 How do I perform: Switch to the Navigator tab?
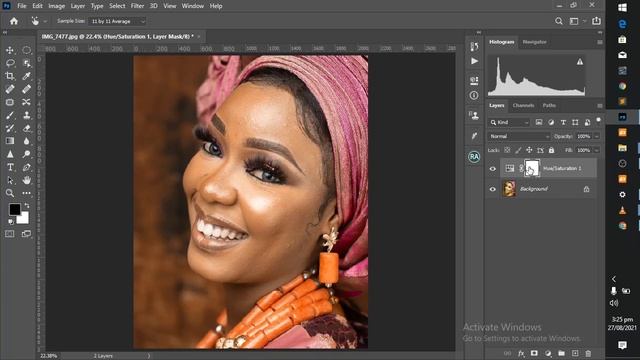[534, 42]
